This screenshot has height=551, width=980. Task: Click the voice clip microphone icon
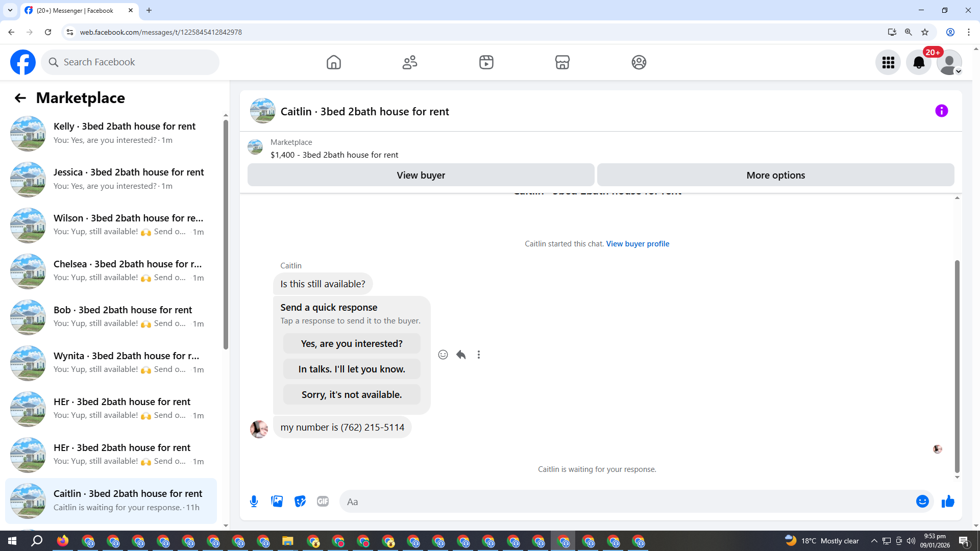(x=254, y=502)
